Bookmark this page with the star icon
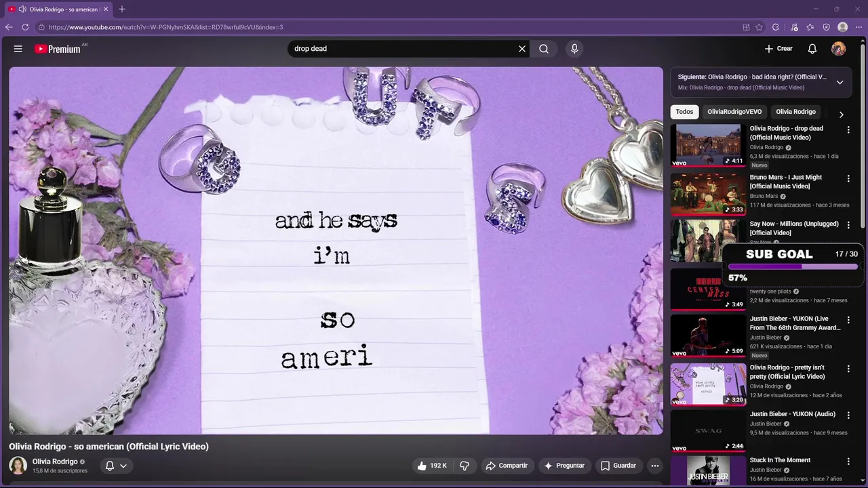This screenshot has height=488, width=868. tap(759, 27)
